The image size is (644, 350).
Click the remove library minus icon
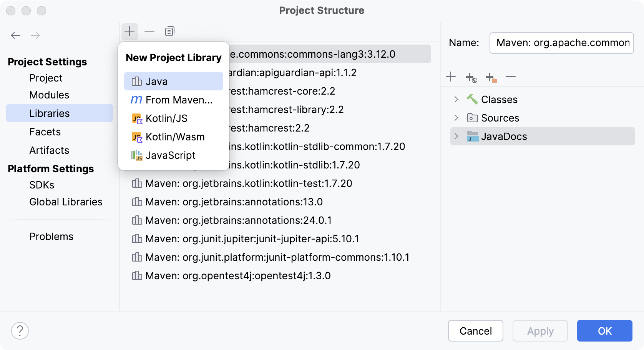click(x=149, y=31)
